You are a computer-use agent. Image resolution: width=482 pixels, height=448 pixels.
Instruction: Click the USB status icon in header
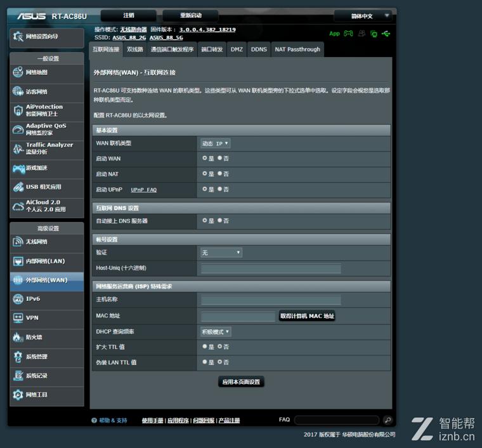pyautogui.click(x=386, y=34)
